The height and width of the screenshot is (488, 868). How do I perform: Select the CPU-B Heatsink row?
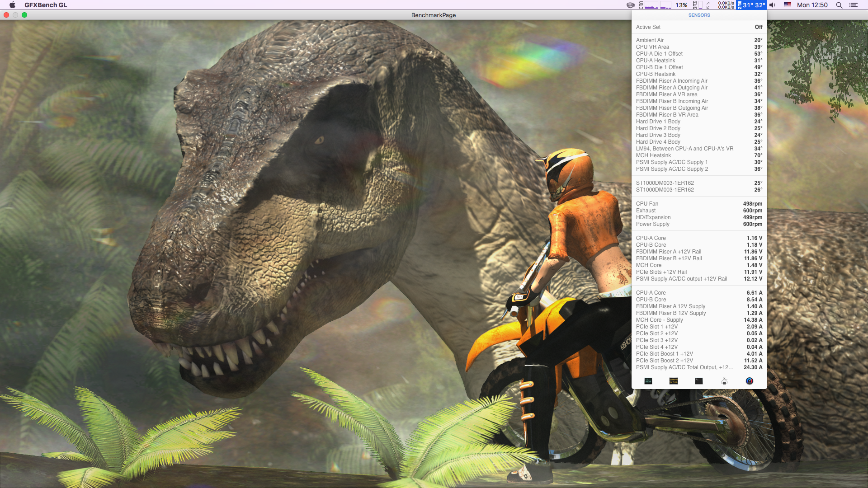coord(699,74)
